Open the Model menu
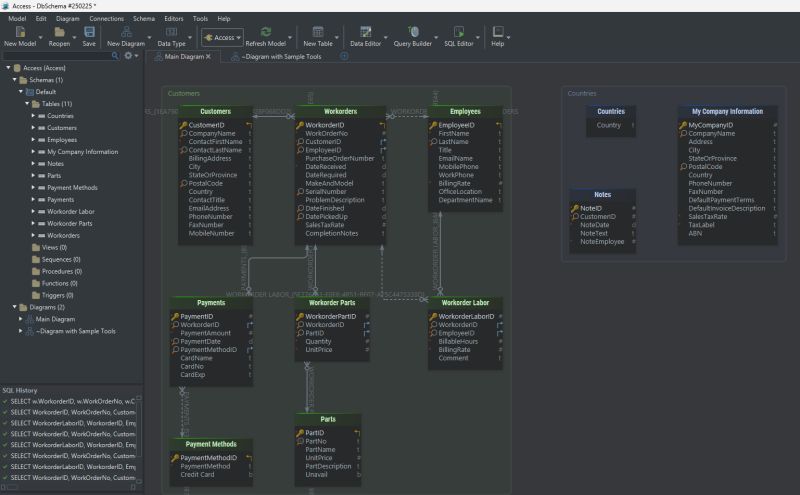Viewport: 800px width, 495px height. coord(17,18)
